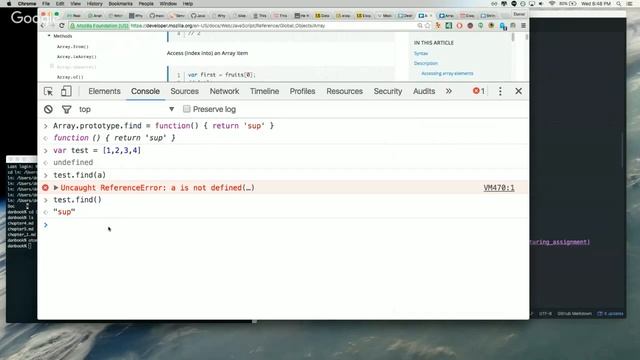Viewport: 640px width, 360px height.
Task: Switch to the Audits tab
Action: point(424,91)
